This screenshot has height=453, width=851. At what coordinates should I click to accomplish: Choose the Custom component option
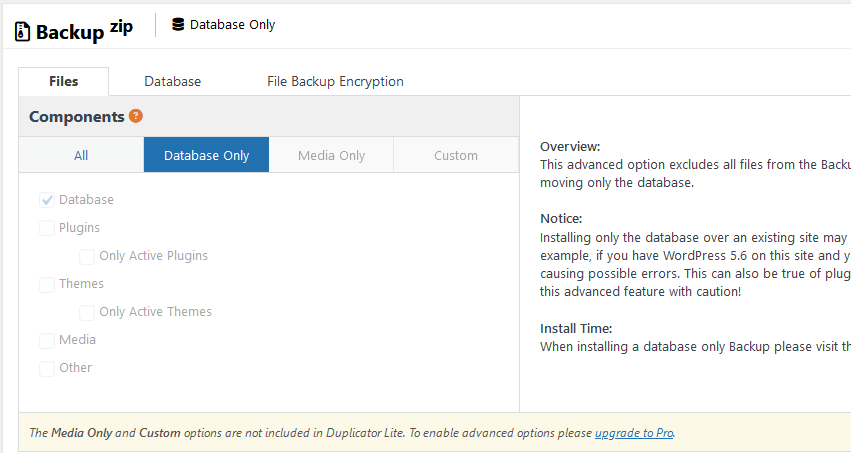pyautogui.click(x=456, y=155)
